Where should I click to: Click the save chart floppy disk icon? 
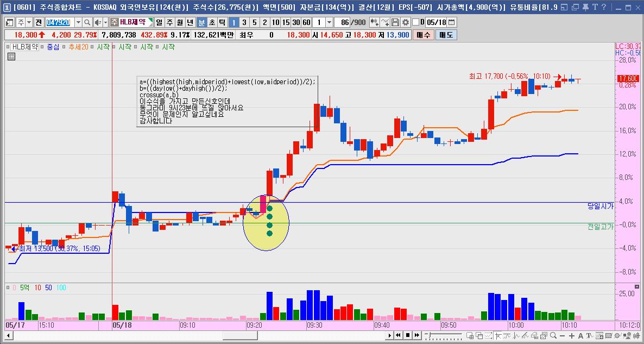point(395,22)
